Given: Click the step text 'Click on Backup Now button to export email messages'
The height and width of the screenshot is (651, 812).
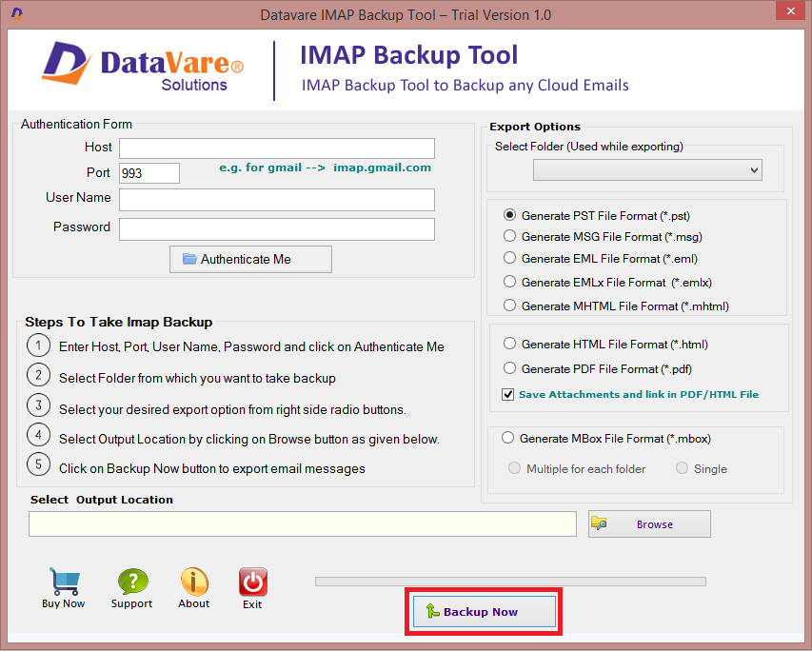Looking at the screenshot, I should click(x=211, y=468).
